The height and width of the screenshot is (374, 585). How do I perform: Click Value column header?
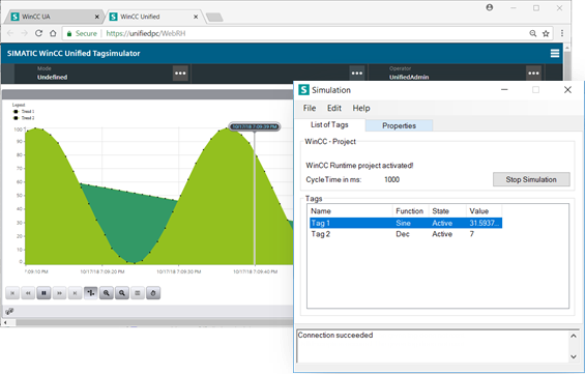pyautogui.click(x=484, y=211)
